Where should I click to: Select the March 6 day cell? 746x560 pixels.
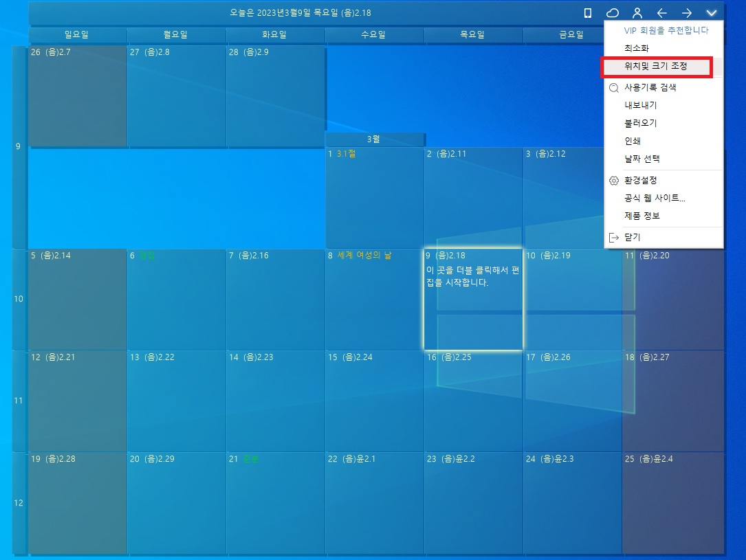tap(177, 300)
